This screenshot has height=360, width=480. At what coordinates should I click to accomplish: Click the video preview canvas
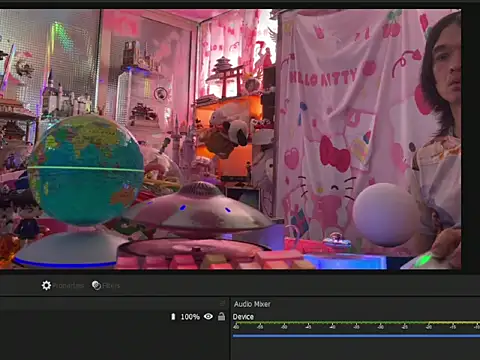[230, 139]
